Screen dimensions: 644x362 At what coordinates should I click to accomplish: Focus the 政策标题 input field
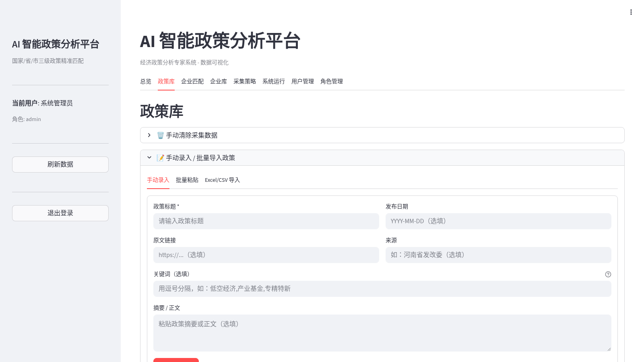266,221
